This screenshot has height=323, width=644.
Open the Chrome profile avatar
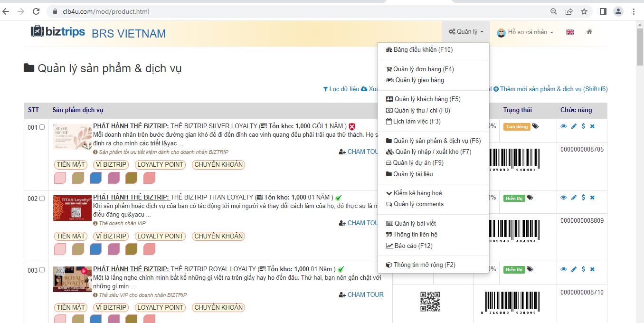point(618,11)
